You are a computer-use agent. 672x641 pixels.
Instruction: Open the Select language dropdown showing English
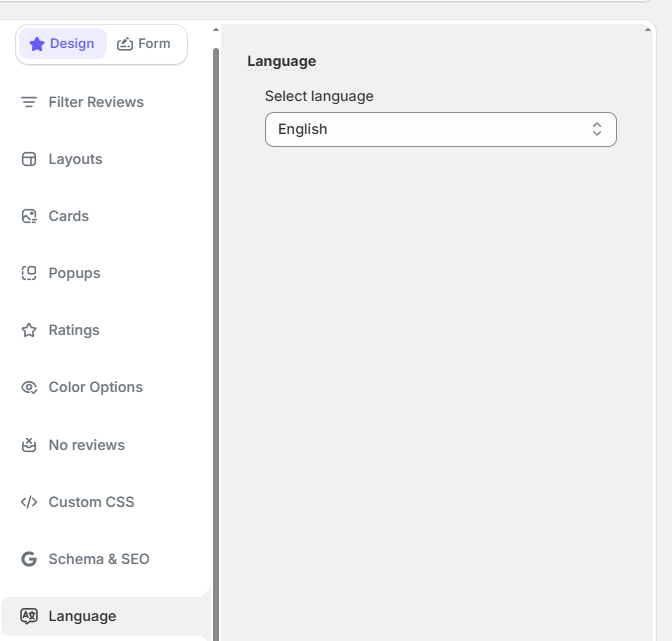coord(440,129)
